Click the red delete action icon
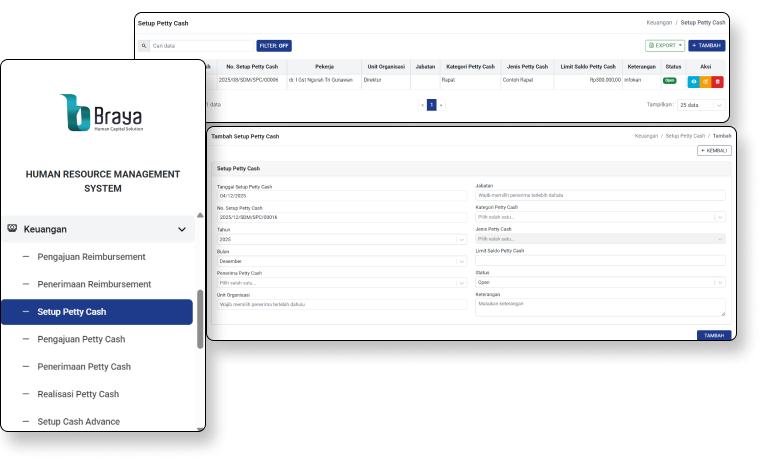 coord(717,80)
